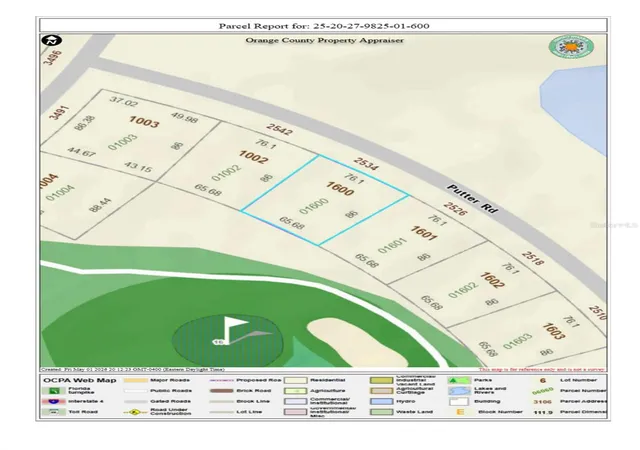Click parcel number 01601 label

[392, 245]
